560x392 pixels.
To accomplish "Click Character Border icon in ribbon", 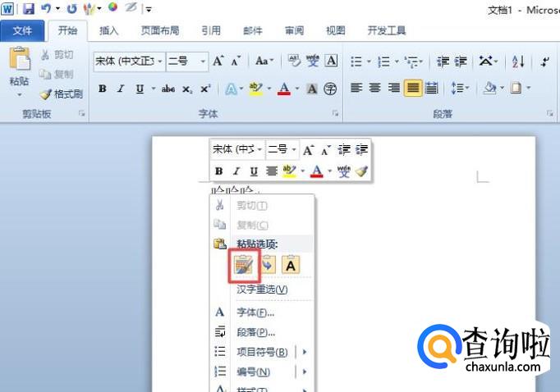I will [331, 61].
